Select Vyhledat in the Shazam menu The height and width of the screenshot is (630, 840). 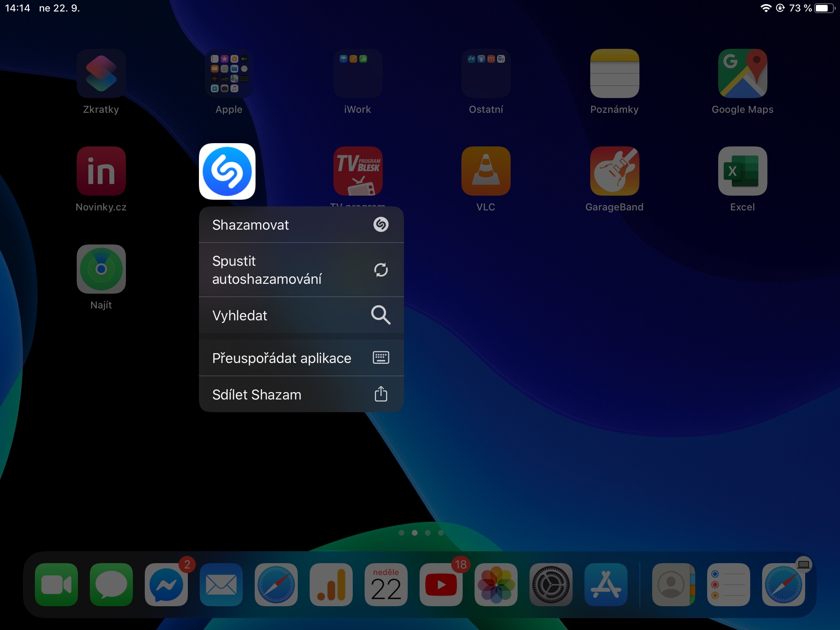point(301,315)
